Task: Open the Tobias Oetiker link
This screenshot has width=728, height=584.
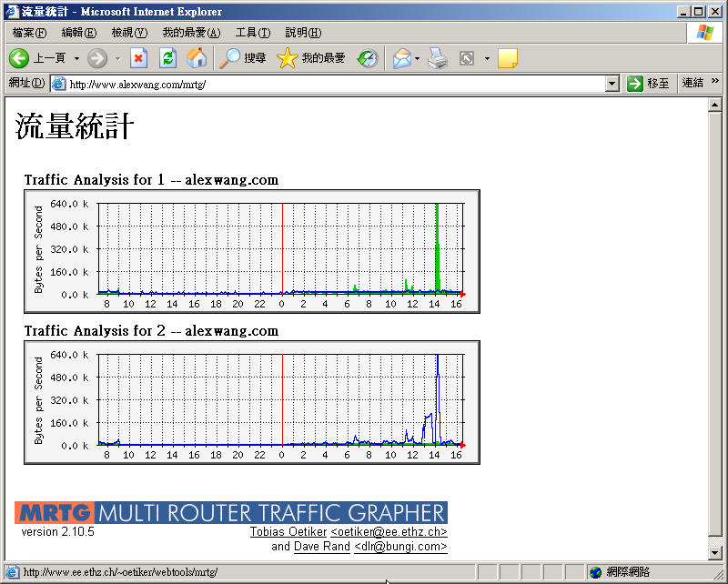Action: click(x=288, y=532)
